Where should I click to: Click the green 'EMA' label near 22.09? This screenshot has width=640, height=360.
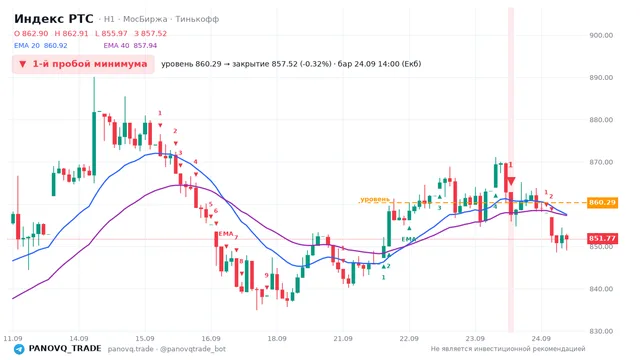pos(409,239)
